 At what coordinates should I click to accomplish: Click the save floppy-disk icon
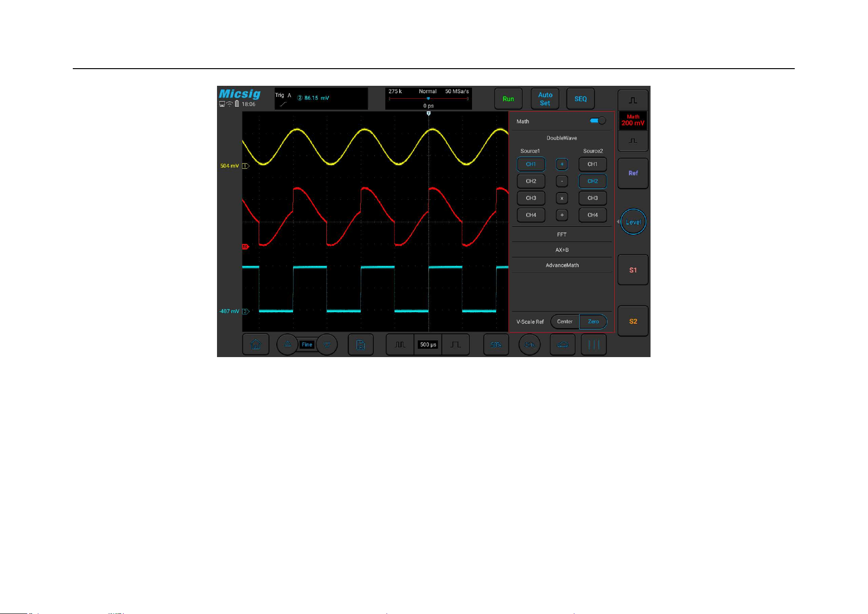(x=361, y=345)
